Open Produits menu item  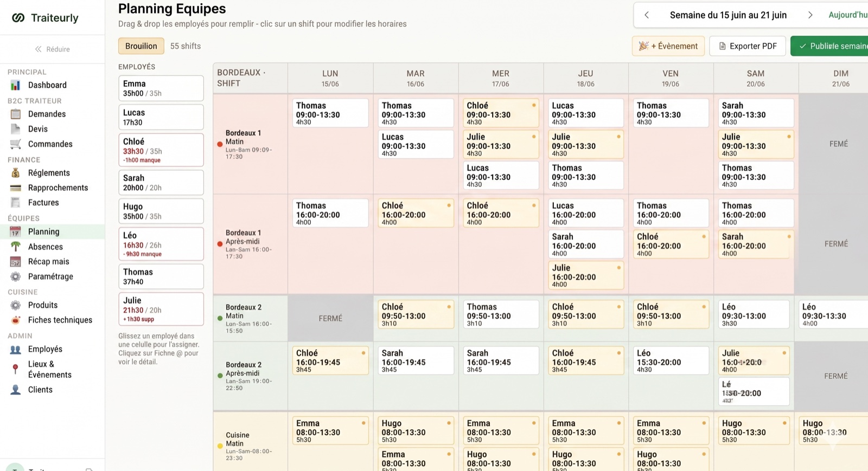[43, 305]
